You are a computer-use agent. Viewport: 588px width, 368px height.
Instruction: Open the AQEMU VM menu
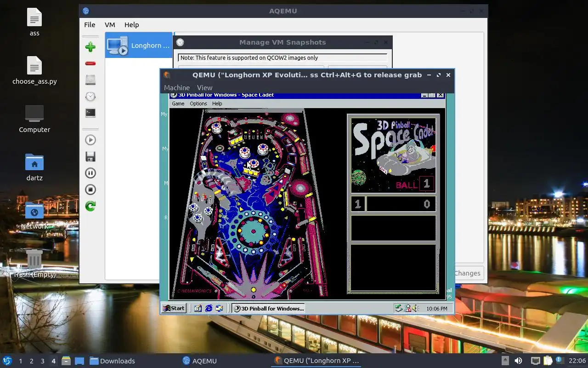coord(110,25)
